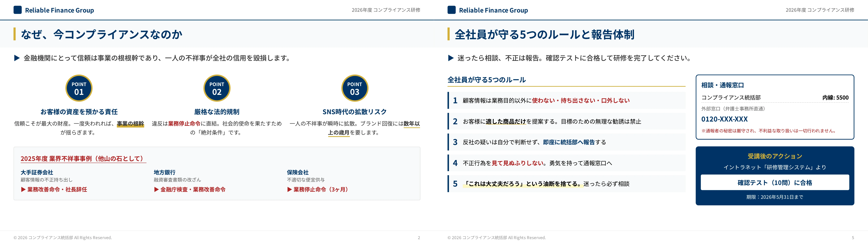Click the heading SNS時代の拡散リスク
868x244 pixels.
pyautogui.click(x=354, y=112)
